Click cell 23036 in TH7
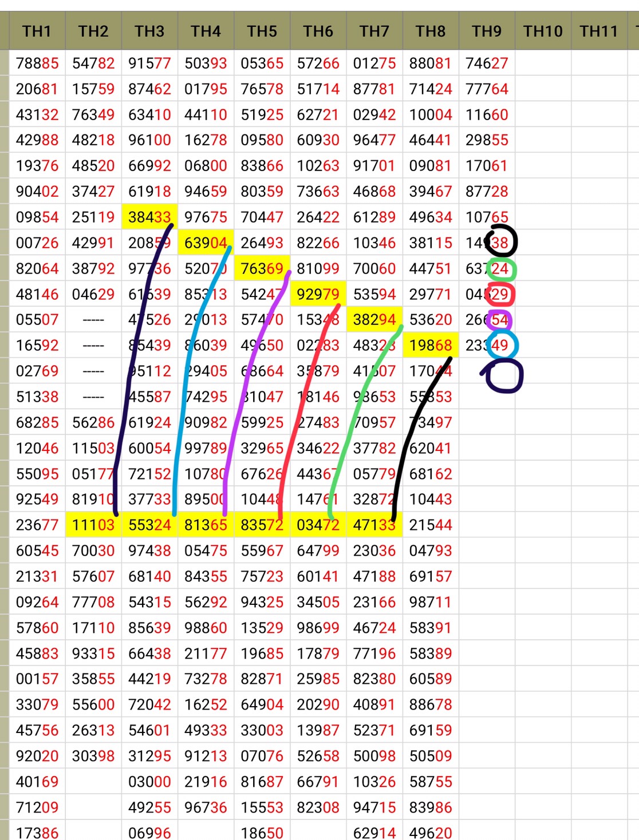639x840 pixels. [374, 550]
